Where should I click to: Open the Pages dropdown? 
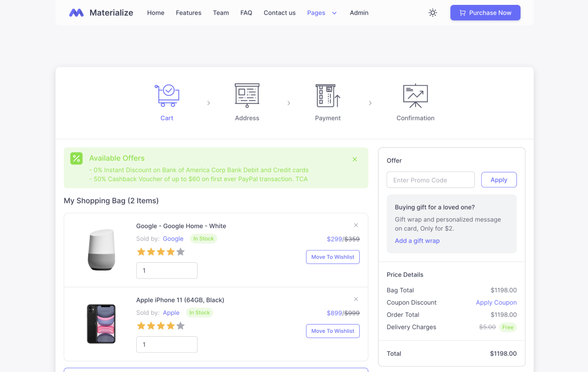(321, 13)
